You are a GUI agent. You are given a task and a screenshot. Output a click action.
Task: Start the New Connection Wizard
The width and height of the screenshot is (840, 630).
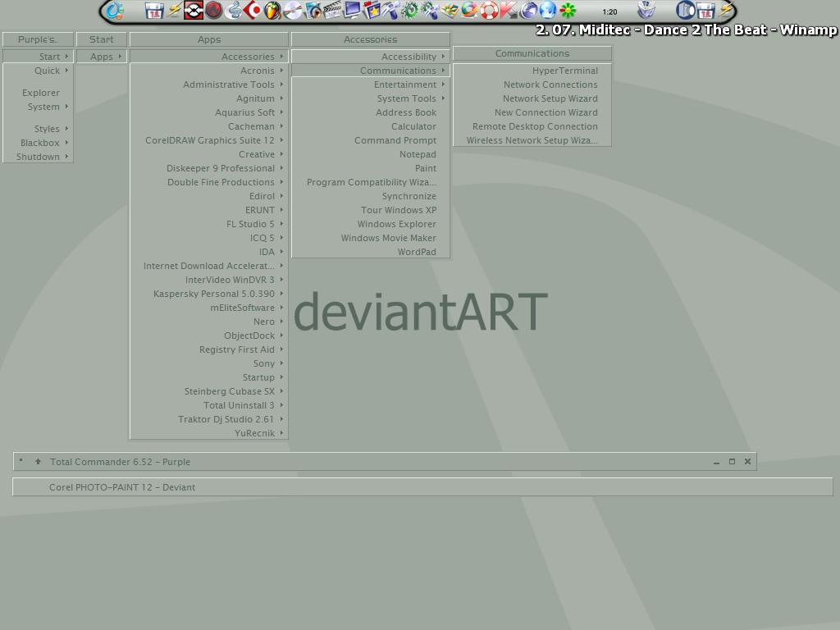coord(532,112)
